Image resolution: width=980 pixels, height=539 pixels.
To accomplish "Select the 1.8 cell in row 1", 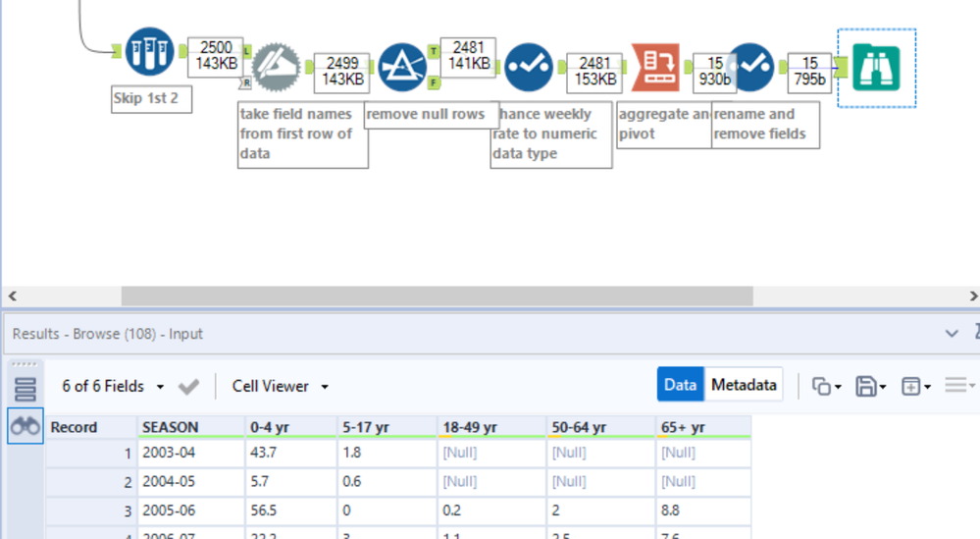I will [x=387, y=453].
